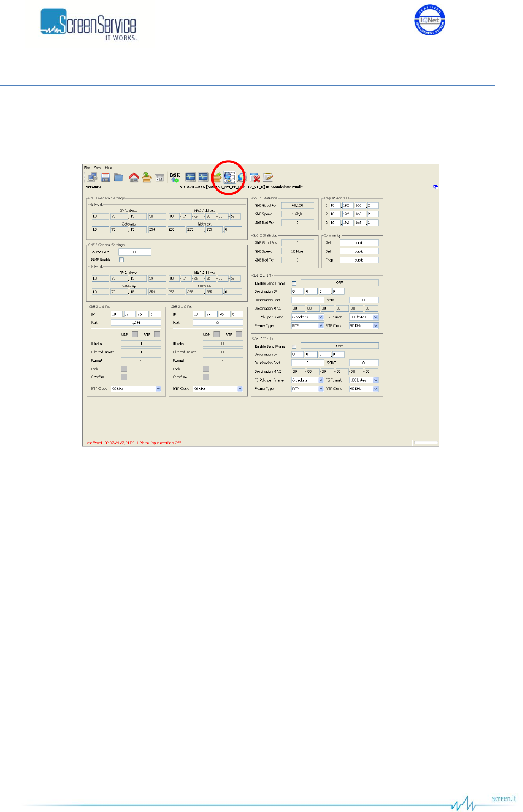Open the blue folder toolbar icon
The height and width of the screenshot is (812, 523).
pos(118,177)
